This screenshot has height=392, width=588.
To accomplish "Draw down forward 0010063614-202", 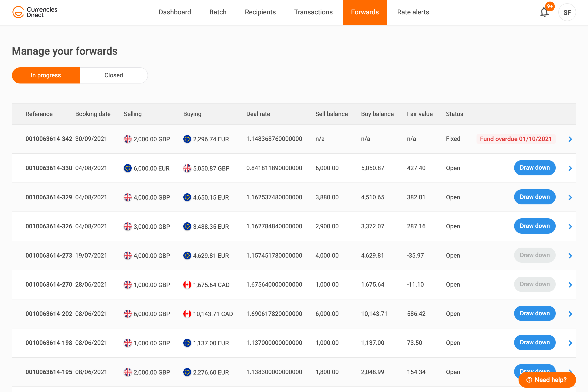I will [534, 313].
